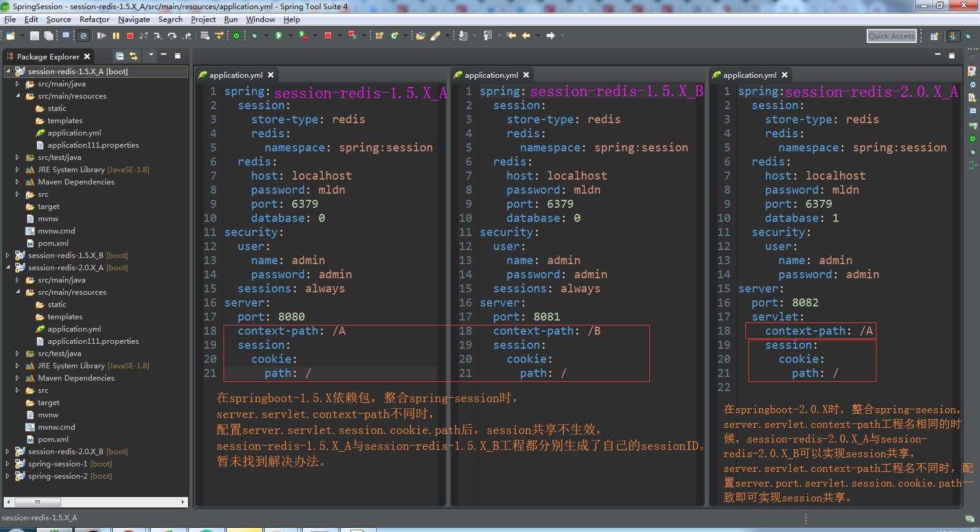This screenshot has height=532, width=980.
Task: Click Package Explorer horizontal scrollbar thumb
Action: (x=38, y=502)
